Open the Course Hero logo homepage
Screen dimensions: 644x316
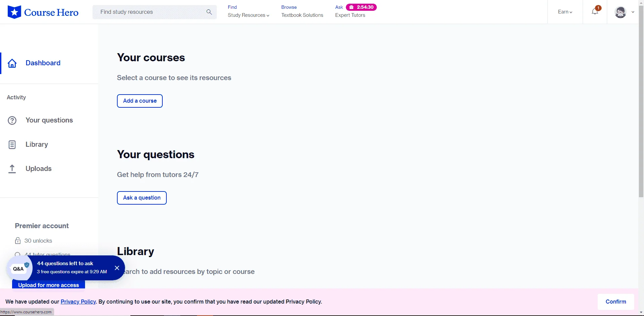tap(43, 12)
